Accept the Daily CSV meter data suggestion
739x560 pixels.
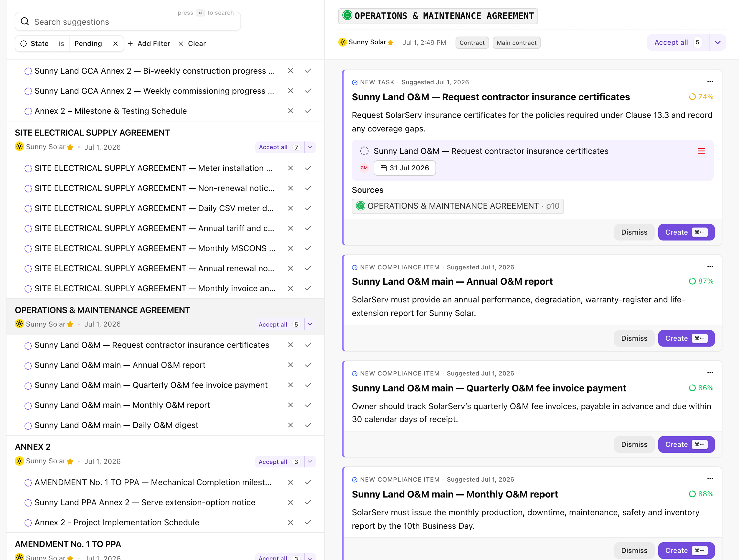click(x=308, y=208)
